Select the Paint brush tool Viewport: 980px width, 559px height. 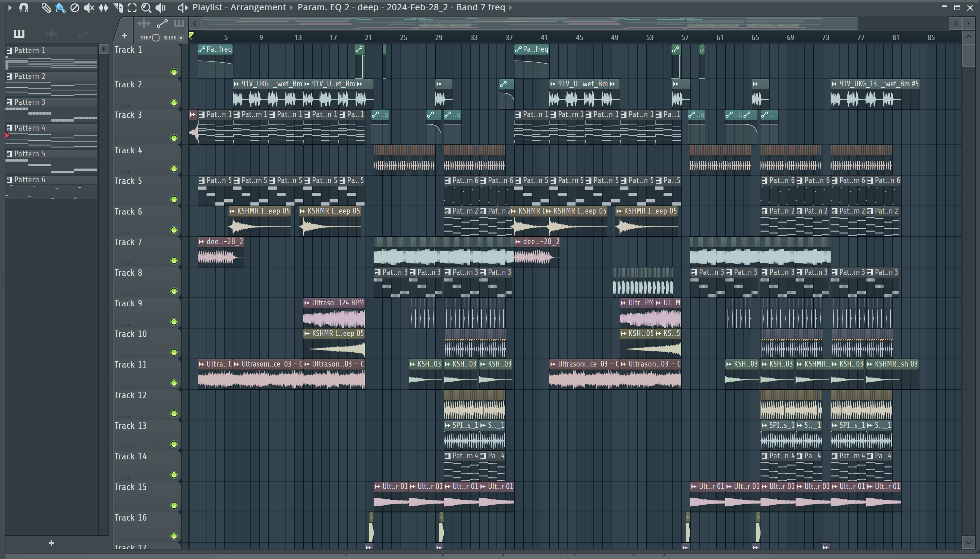[60, 7]
